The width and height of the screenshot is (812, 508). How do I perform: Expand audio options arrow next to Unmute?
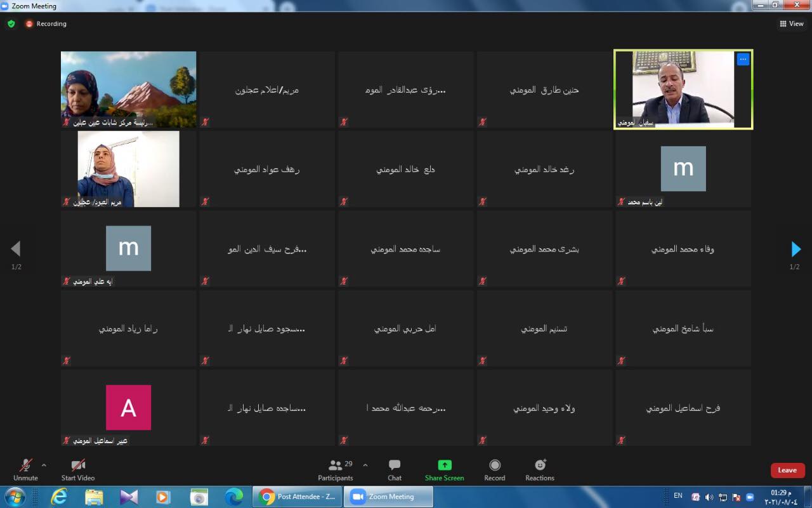[44, 465]
